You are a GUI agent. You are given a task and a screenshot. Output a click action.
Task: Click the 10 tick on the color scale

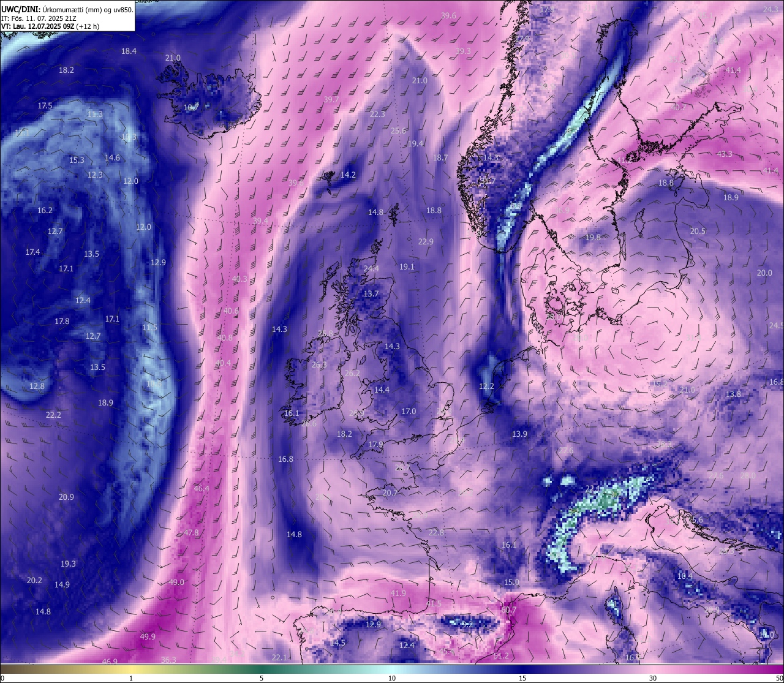coord(392,678)
